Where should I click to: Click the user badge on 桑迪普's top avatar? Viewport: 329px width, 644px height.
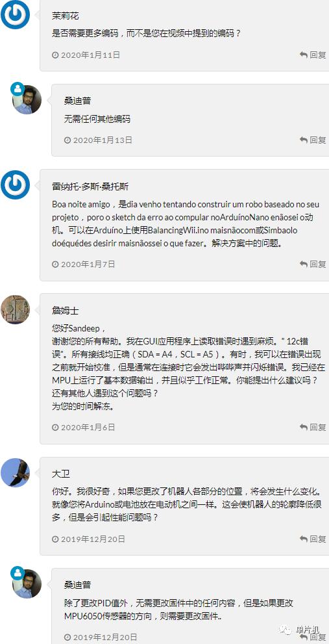(18, 89)
